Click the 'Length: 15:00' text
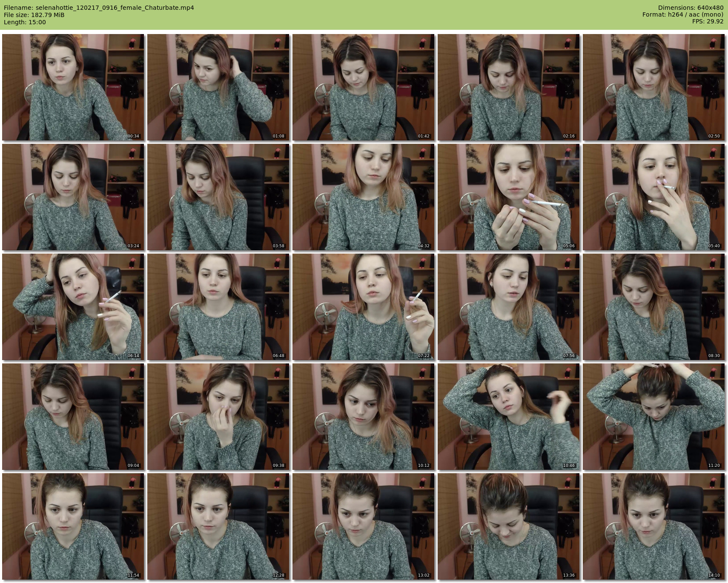The width and height of the screenshot is (728, 583). click(25, 22)
